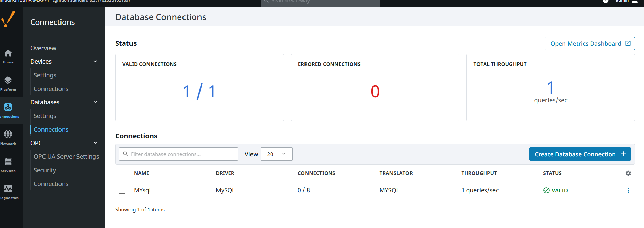Check the MYsql connection row checkbox
The image size is (644, 228).
click(122, 190)
